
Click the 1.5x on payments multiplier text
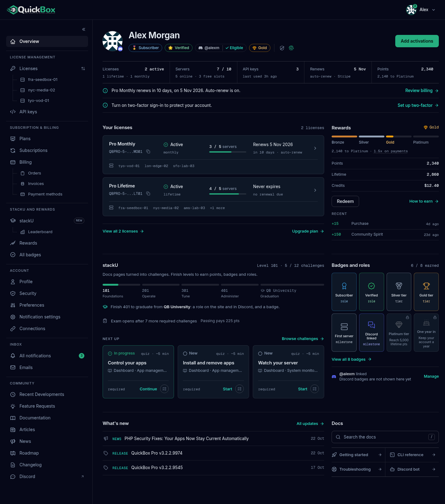point(391,151)
